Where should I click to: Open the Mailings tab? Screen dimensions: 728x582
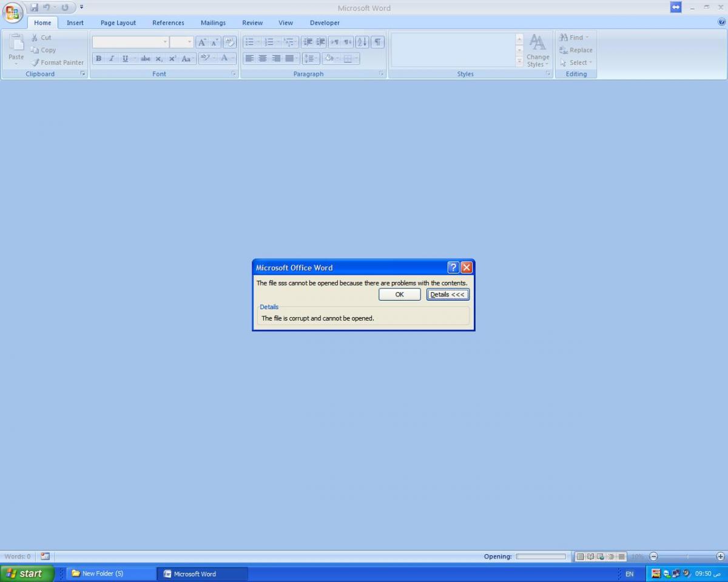[x=213, y=22]
